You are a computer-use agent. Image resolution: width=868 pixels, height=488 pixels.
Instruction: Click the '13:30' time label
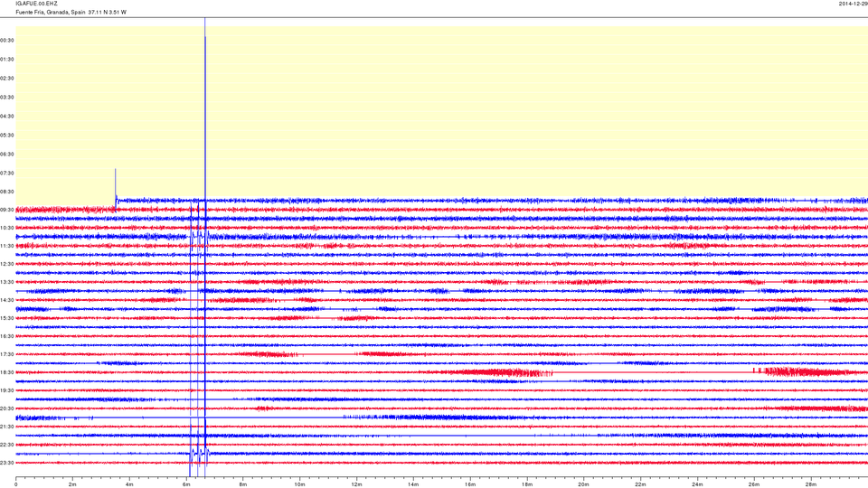point(7,282)
